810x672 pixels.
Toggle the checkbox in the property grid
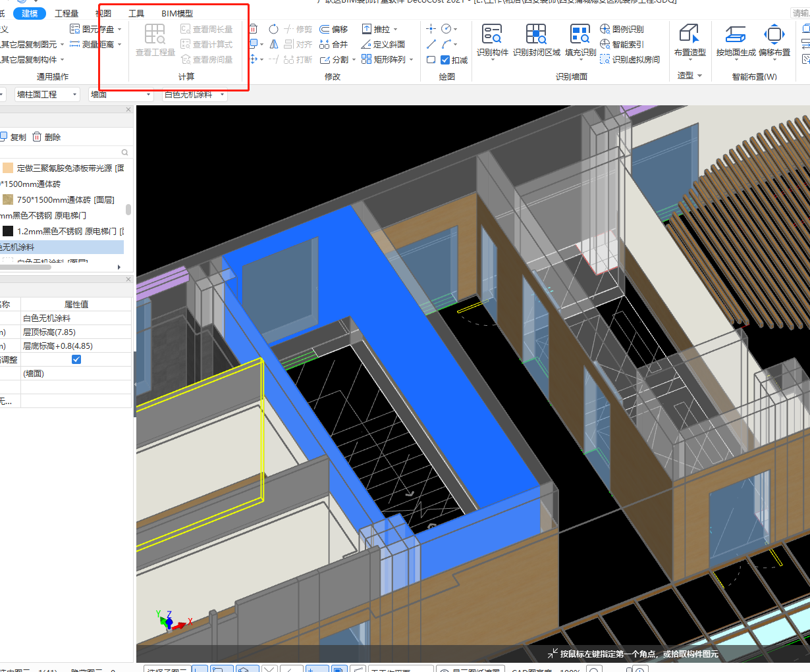76,359
